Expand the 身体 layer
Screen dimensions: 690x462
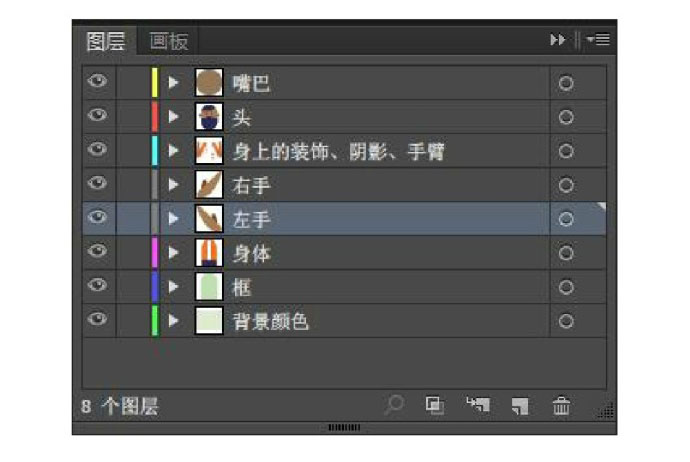coord(173,253)
